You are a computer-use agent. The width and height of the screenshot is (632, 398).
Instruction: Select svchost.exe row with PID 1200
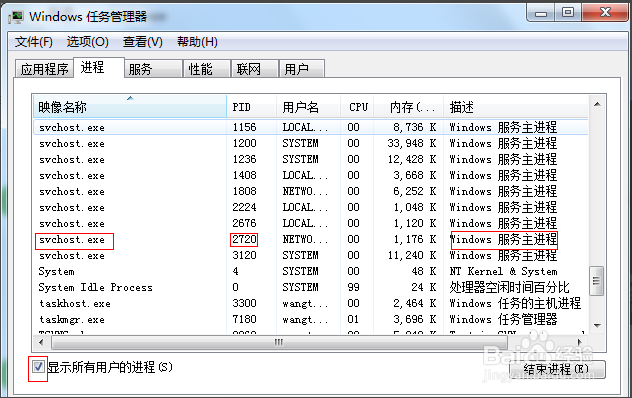click(x=310, y=143)
